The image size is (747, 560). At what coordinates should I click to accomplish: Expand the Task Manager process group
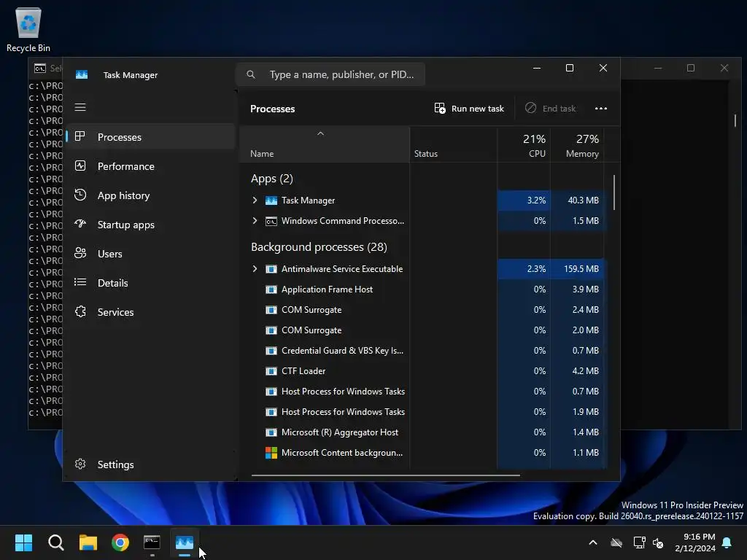[x=255, y=201]
